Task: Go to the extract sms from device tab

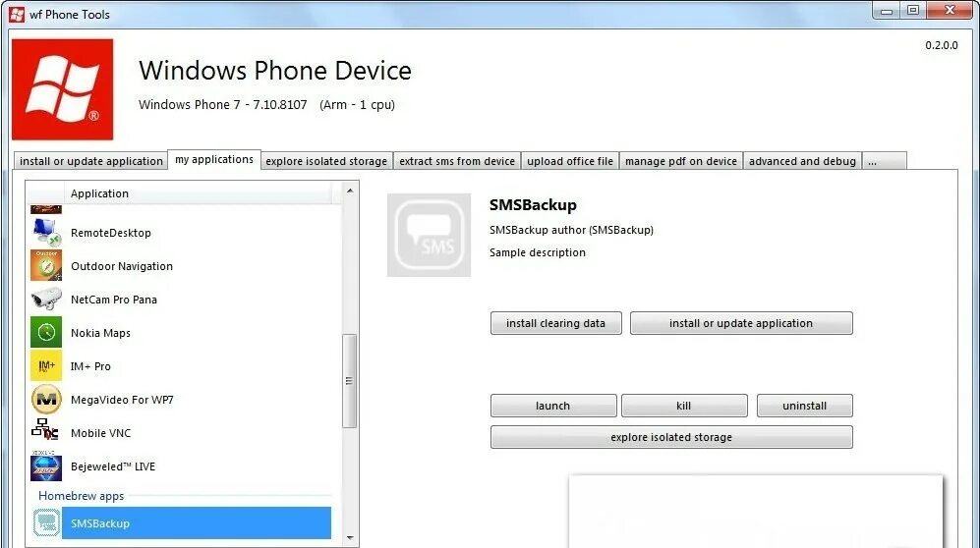Action: click(457, 161)
